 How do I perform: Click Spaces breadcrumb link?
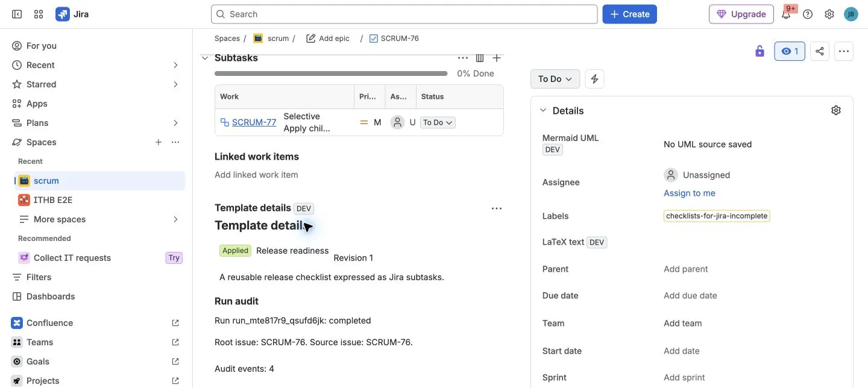tap(227, 38)
